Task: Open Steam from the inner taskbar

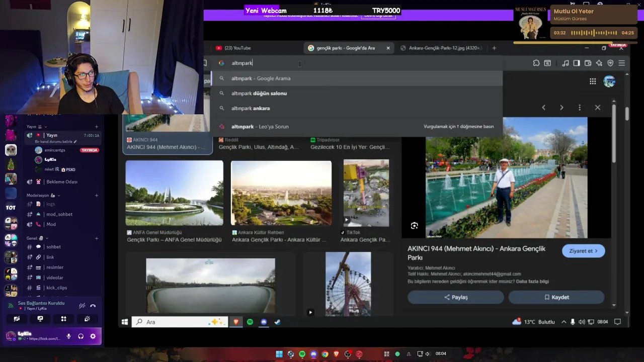Action: pos(277,322)
